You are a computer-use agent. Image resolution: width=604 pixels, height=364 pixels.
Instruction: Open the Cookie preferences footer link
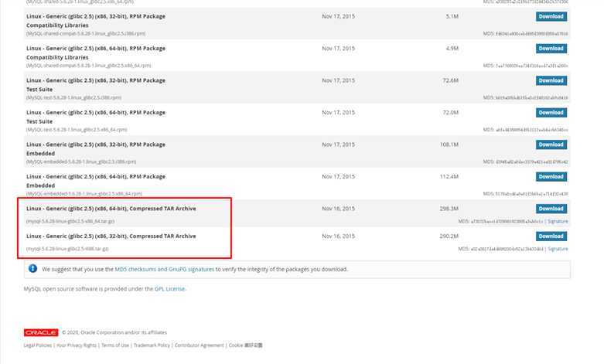[245, 345]
